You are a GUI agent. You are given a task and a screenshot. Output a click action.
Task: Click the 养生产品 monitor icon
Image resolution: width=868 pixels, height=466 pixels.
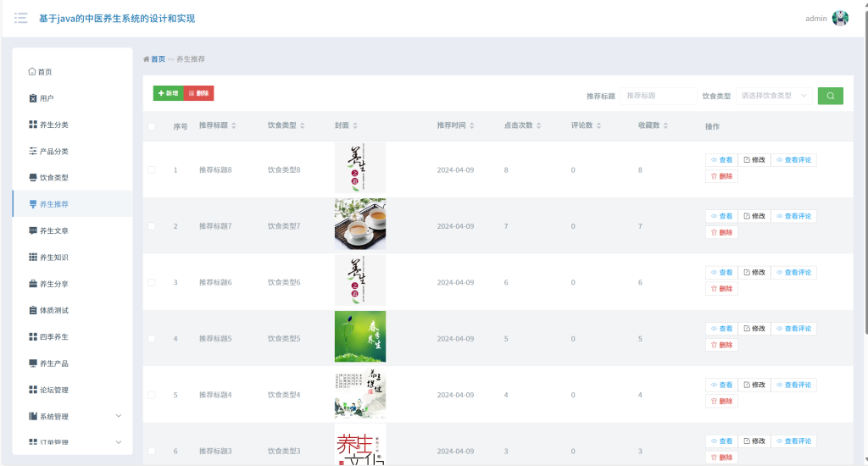pos(33,363)
